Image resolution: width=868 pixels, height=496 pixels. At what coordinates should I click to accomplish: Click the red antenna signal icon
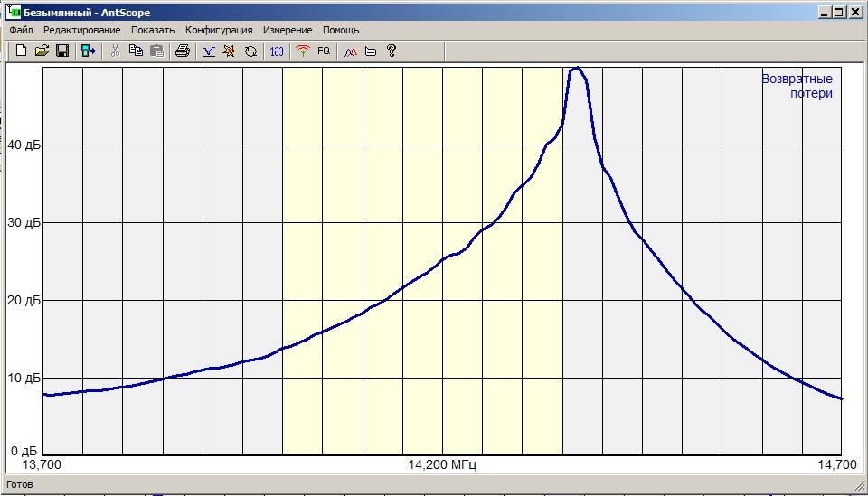[x=302, y=51]
